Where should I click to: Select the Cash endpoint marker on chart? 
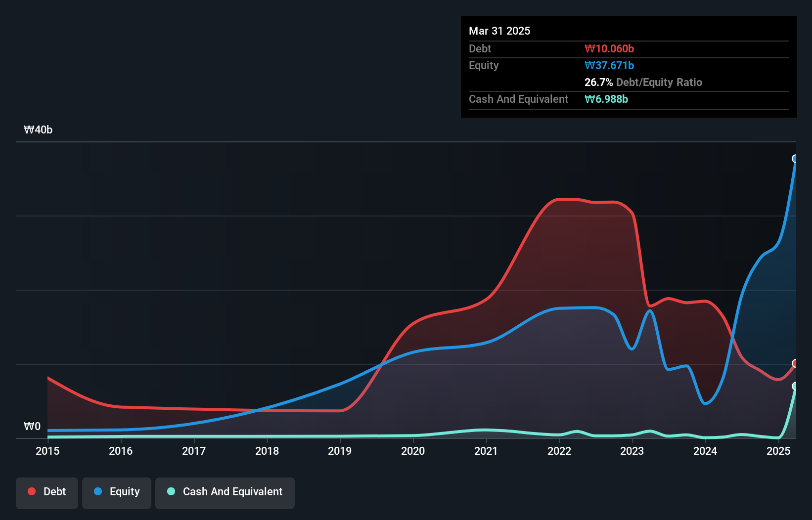click(x=795, y=386)
